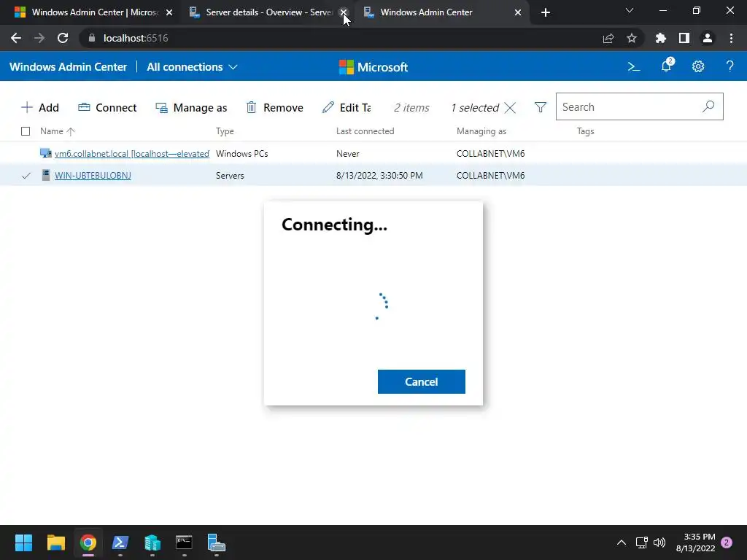
Task: Click the Add toolbar button
Action: coord(40,108)
